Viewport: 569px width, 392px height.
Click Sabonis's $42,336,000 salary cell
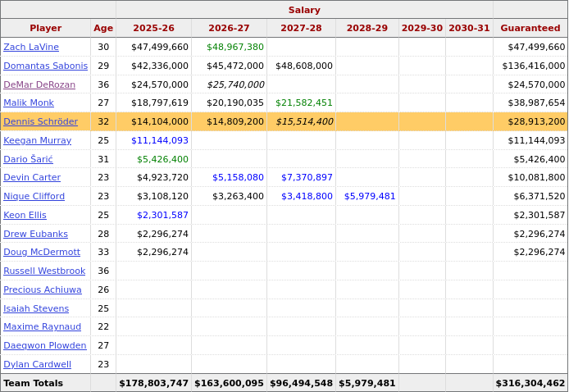(x=160, y=66)
